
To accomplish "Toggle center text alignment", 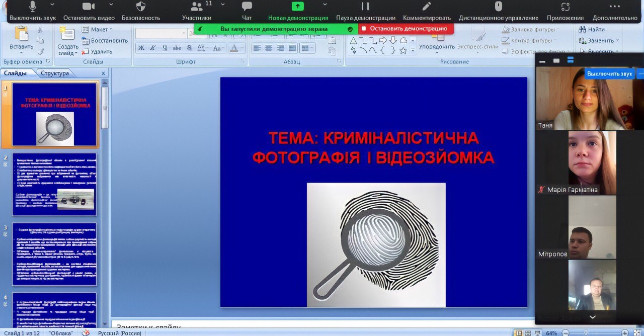I will coord(269,48).
